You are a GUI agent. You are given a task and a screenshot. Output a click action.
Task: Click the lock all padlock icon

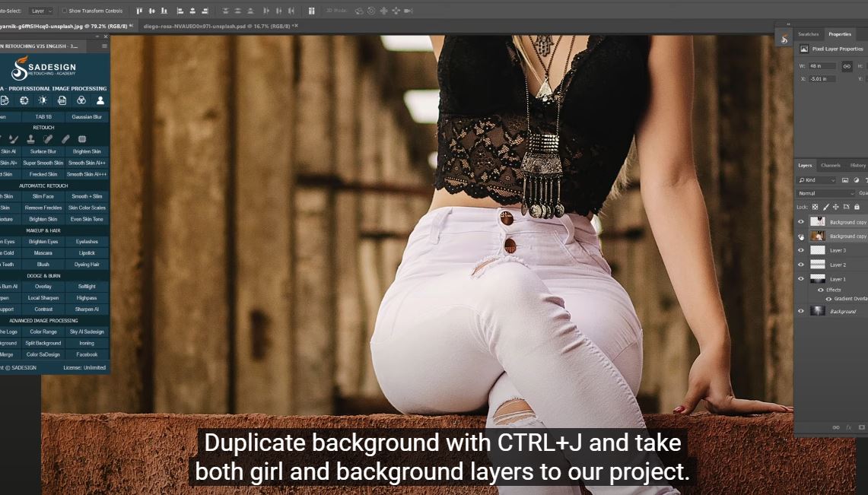857,207
